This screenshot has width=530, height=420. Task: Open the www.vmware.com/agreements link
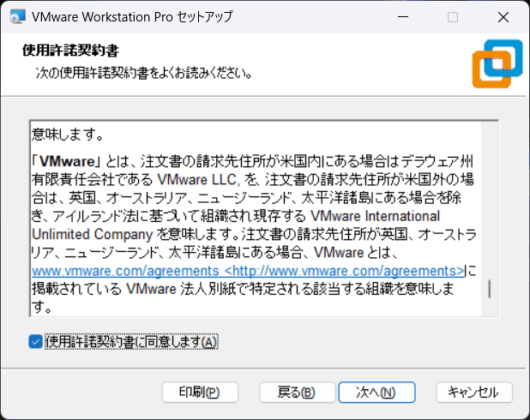(x=126, y=271)
